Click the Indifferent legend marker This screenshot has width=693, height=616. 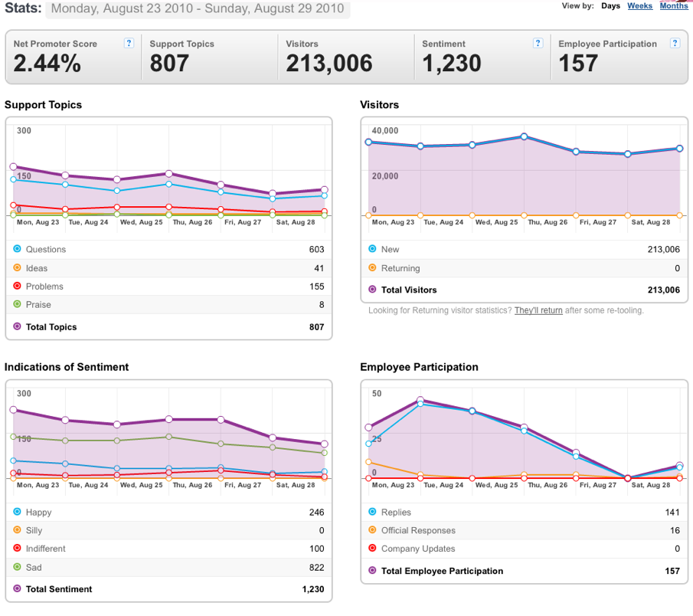pyautogui.click(x=18, y=548)
